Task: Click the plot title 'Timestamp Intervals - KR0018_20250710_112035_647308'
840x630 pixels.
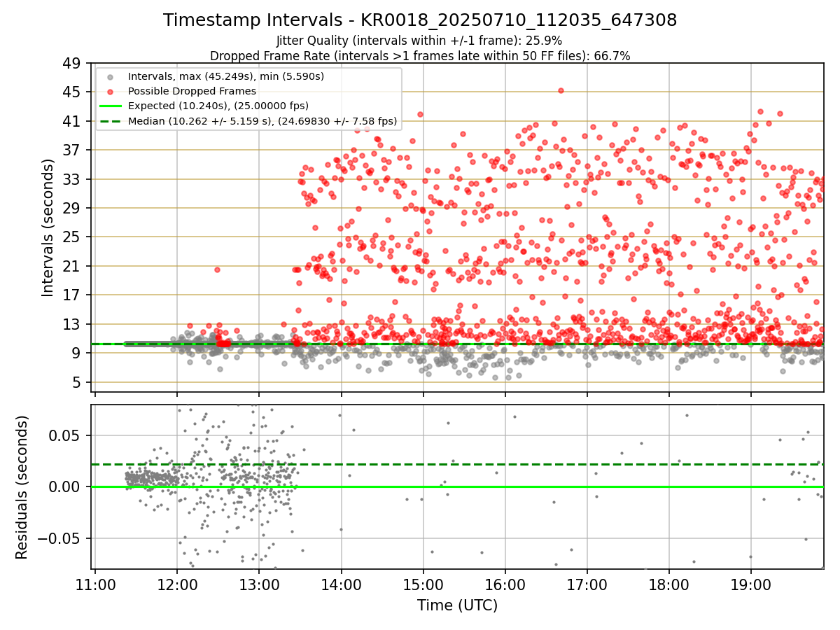Action: (420, 20)
